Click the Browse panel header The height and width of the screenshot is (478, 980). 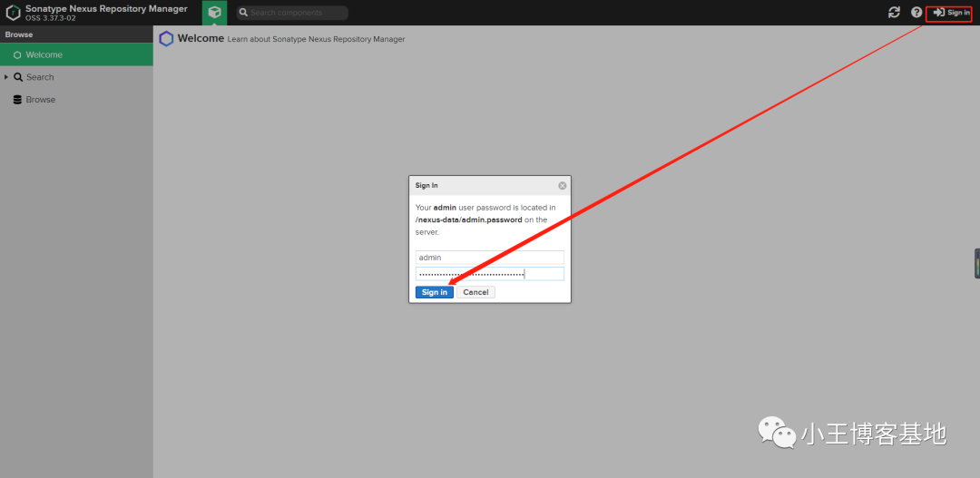76,34
